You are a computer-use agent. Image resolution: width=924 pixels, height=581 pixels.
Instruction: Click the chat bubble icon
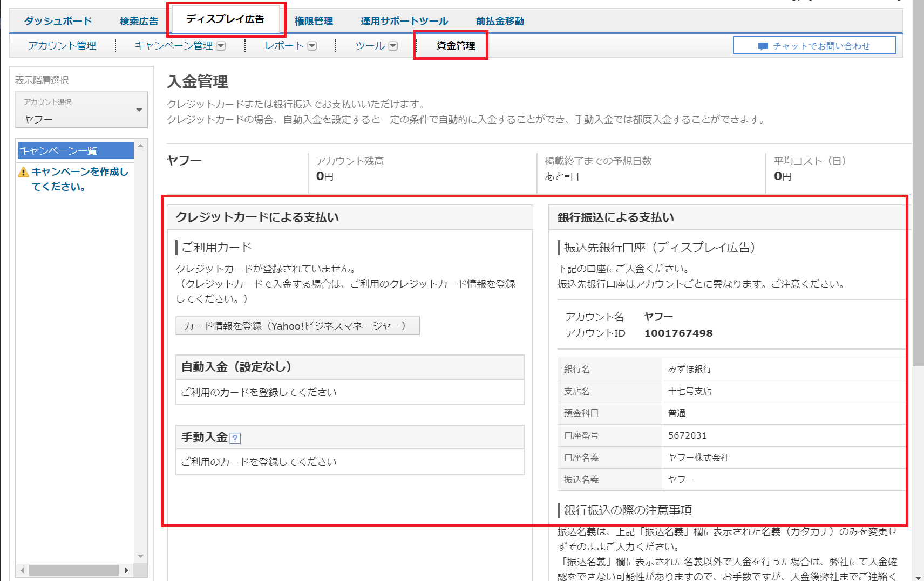[763, 46]
